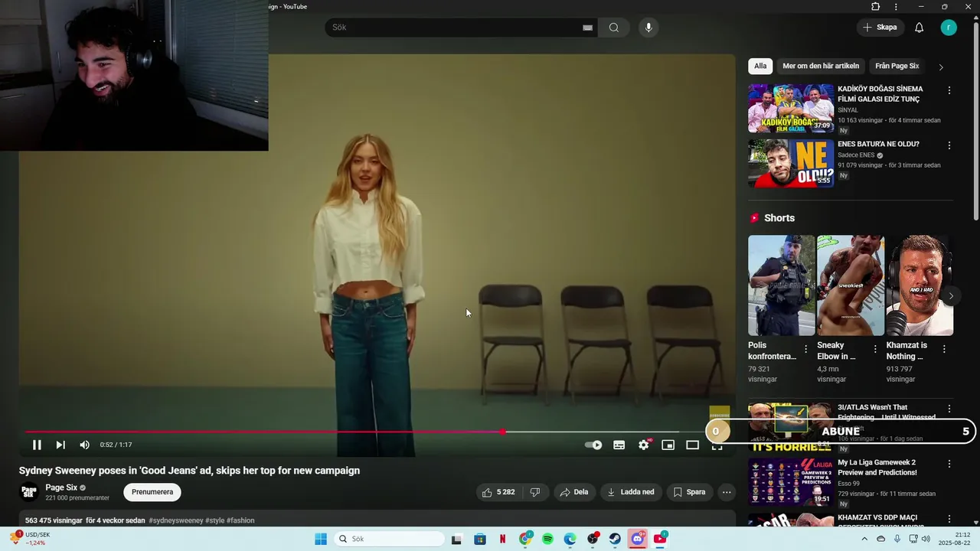Open Spotify from the taskbar
Screen dimensions: 980x551
pyautogui.click(x=547, y=539)
